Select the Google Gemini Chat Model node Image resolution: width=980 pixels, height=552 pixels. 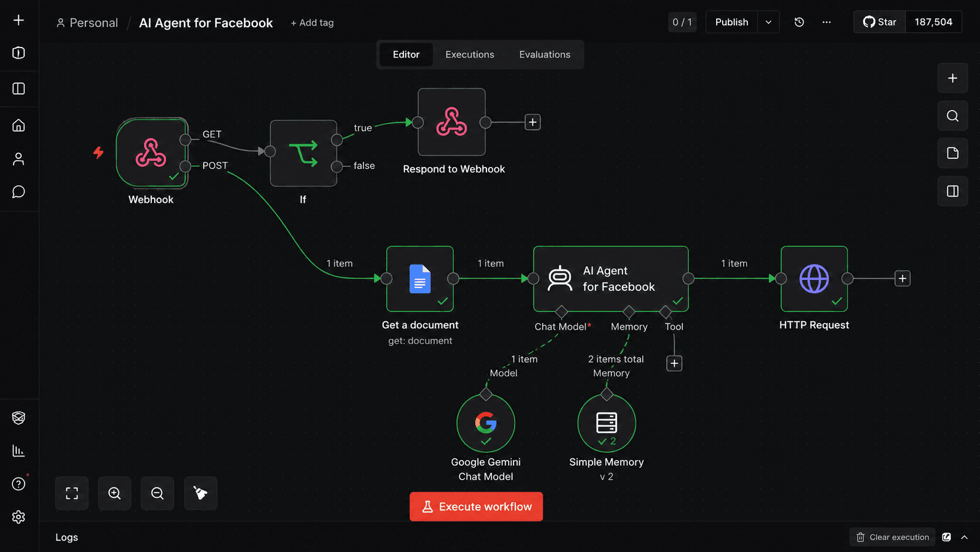(x=486, y=423)
